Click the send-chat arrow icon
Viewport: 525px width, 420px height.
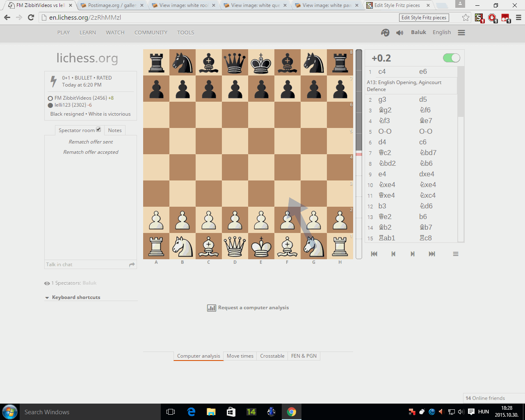[132, 265]
